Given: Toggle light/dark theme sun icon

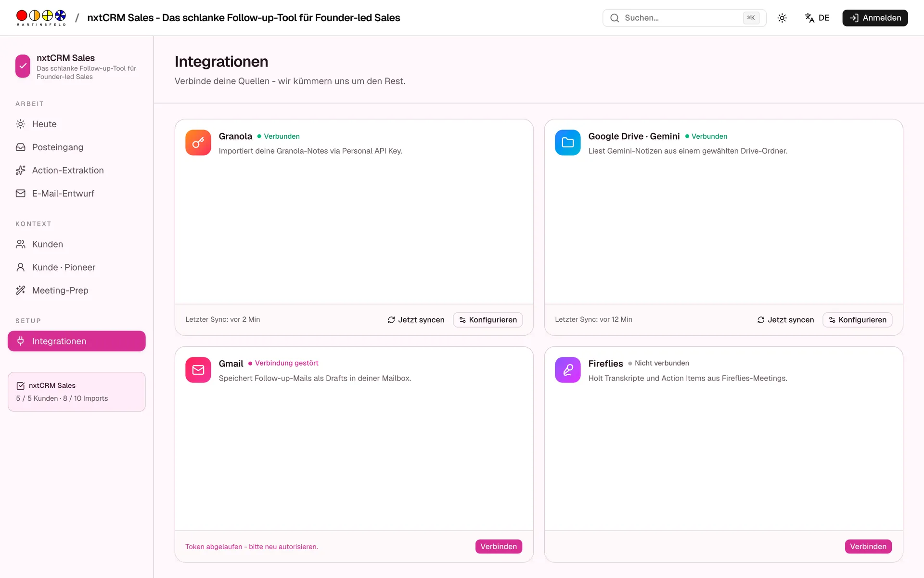Looking at the screenshot, I should click(x=782, y=18).
